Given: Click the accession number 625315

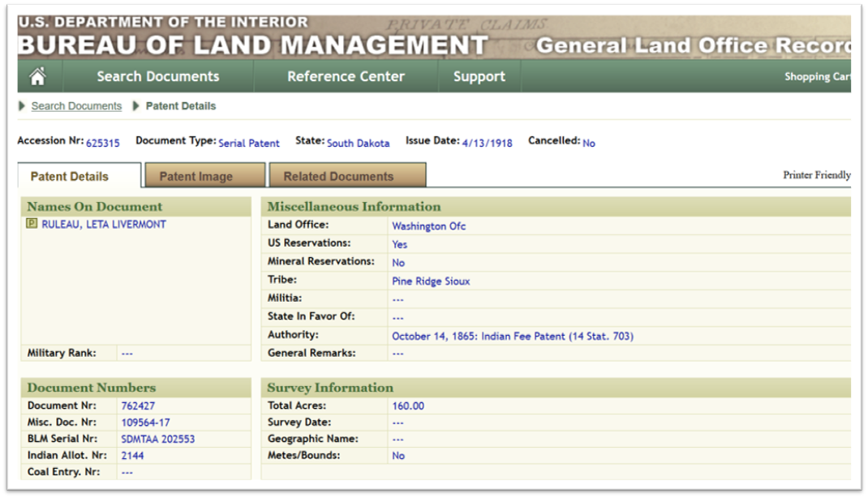Looking at the screenshot, I should 102,143.
